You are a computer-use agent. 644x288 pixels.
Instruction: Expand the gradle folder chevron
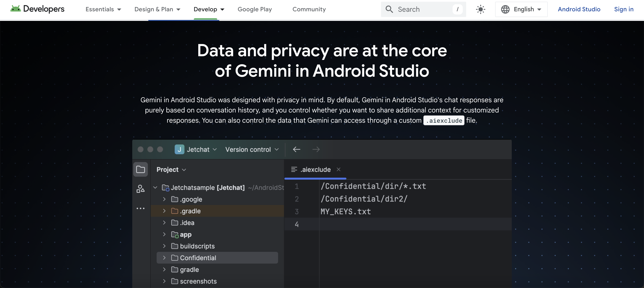coord(164,269)
